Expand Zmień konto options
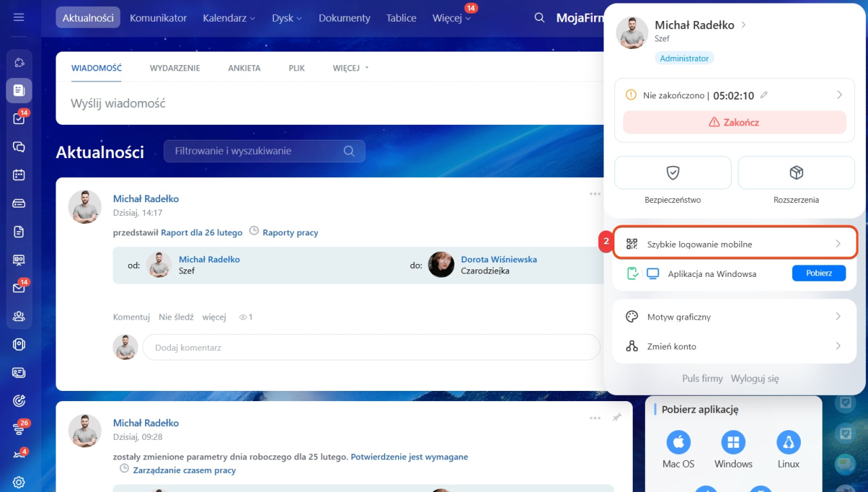 click(734, 346)
